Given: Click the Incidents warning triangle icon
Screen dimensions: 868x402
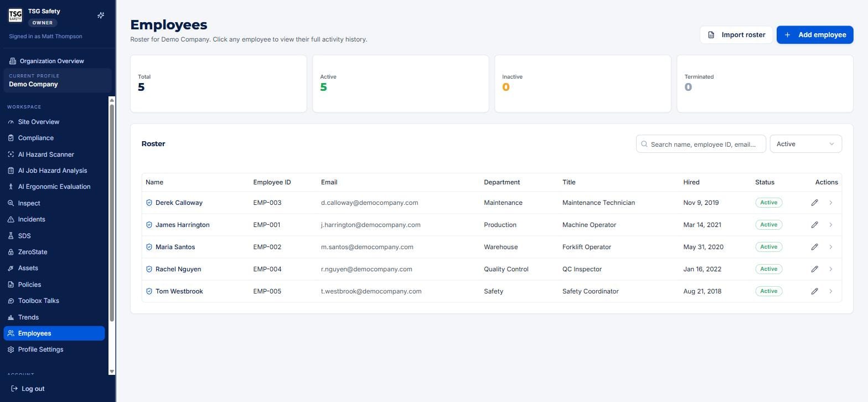Looking at the screenshot, I should pos(11,219).
